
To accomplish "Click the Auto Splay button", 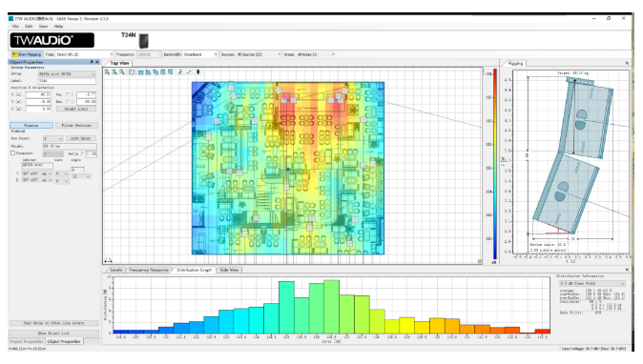I will pyautogui.click(x=80, y=138).
